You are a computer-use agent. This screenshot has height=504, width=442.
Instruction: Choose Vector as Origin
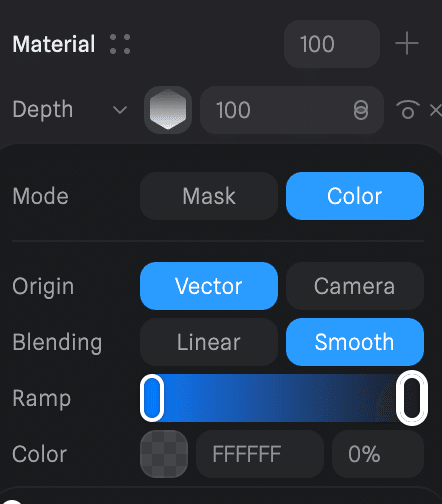click(209, 286)
